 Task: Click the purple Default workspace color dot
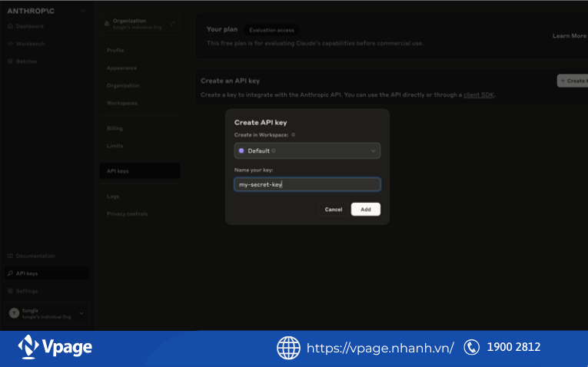[241, 151]
